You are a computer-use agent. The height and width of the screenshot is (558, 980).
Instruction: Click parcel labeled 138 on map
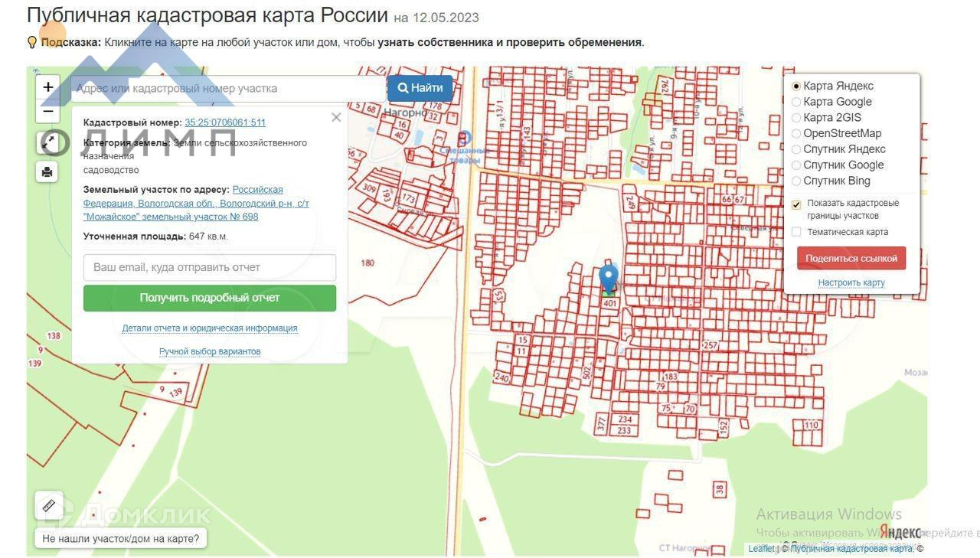coord(54,336)
